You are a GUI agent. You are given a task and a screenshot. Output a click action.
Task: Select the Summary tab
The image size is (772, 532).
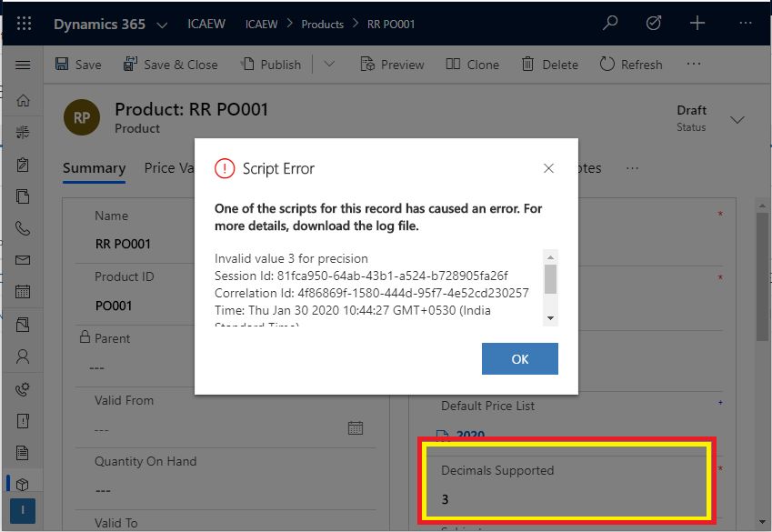coord(94,168)
